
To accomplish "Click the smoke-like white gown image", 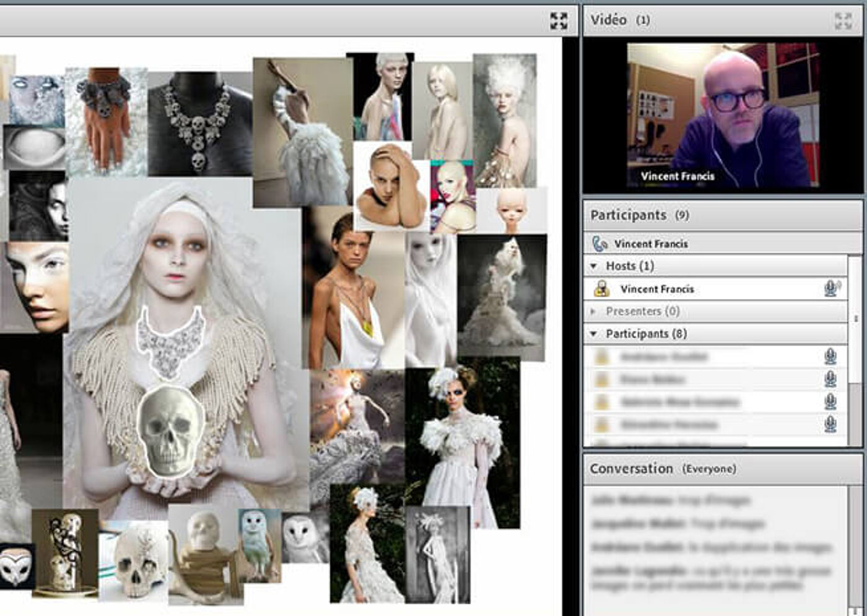I will tap(502, 296).
